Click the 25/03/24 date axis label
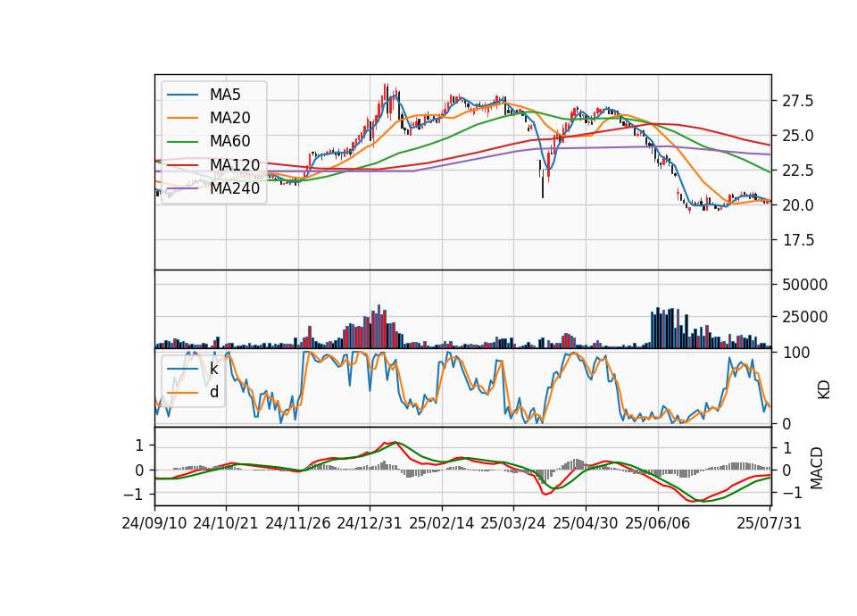 pyautogui.click(x=513, y=523)
